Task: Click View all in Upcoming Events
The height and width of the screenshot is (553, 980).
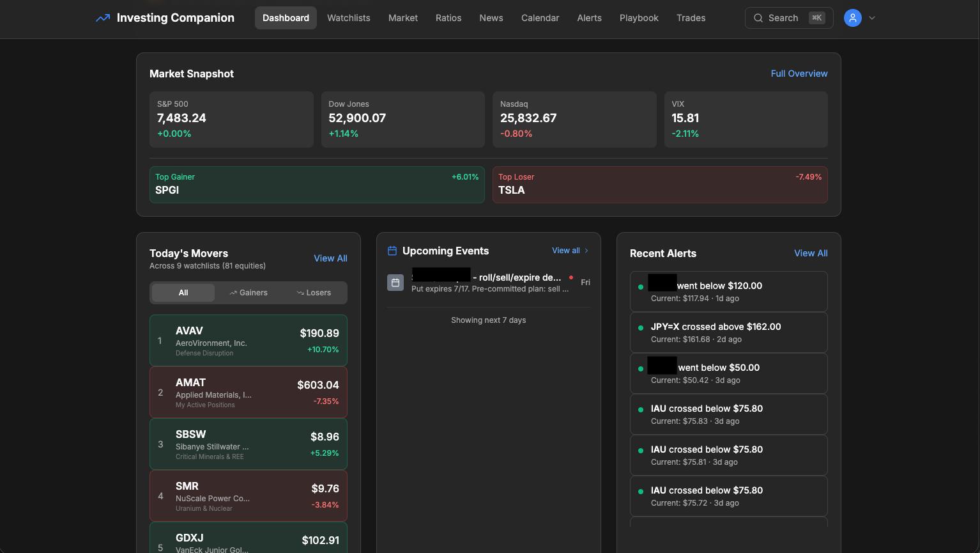Action: point(570,251)
